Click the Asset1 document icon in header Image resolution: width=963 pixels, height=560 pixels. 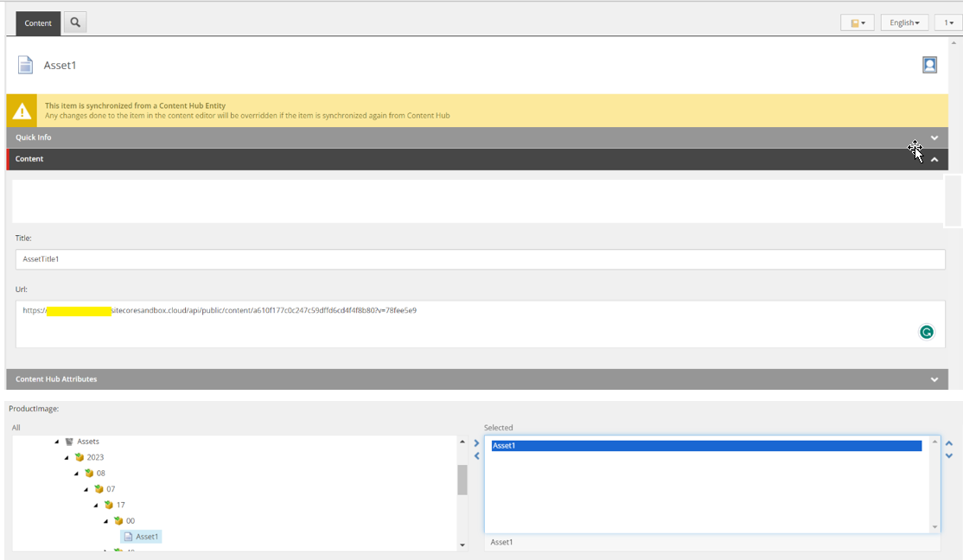pos(25,65)
